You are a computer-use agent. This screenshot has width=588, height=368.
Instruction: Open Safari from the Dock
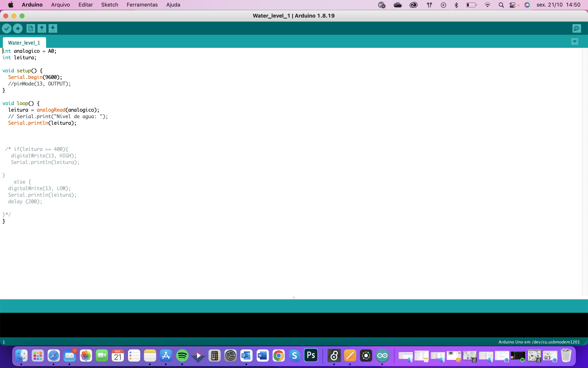point(54,356)
